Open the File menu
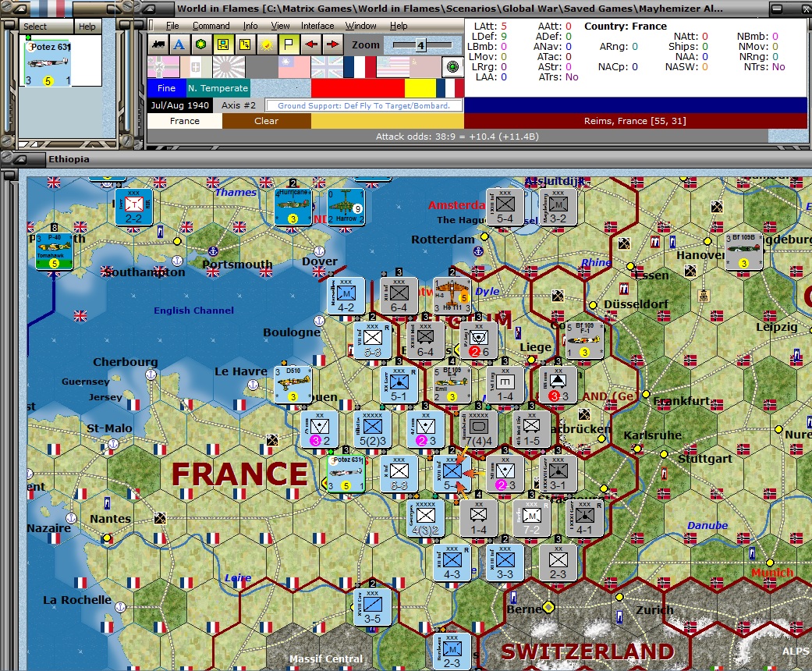 pyautogui.click(x=172, y=26)
